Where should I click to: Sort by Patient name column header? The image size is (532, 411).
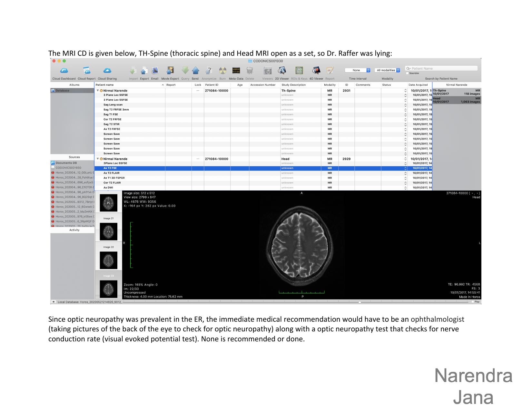(x=129, y=85)
